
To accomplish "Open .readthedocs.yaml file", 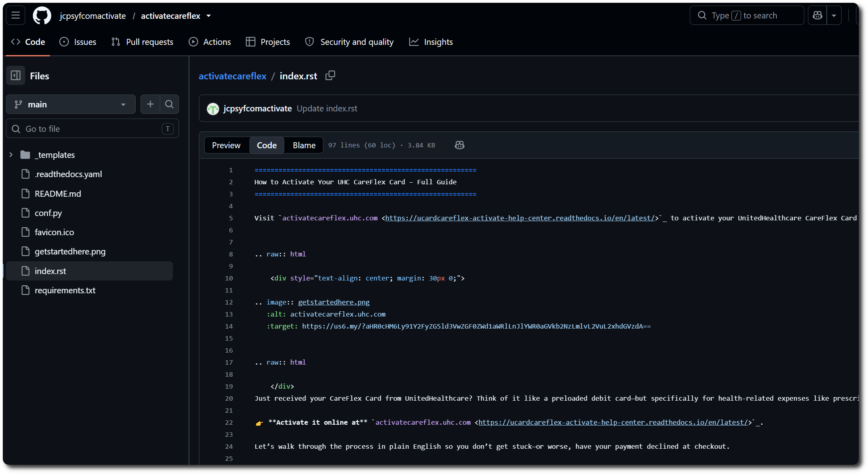I will (68, 174).
